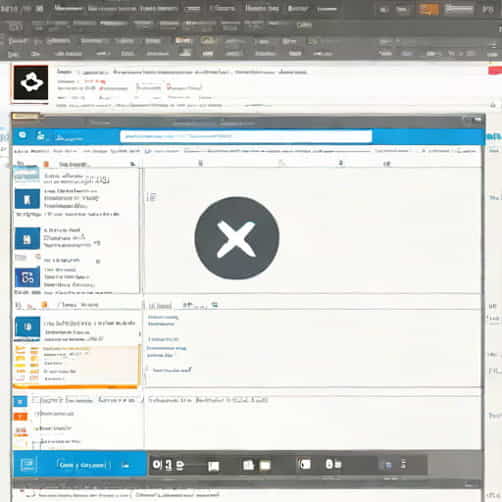The image size is (502, 502).
Task: Click the red button at the top-right edge
Action: 495,70
